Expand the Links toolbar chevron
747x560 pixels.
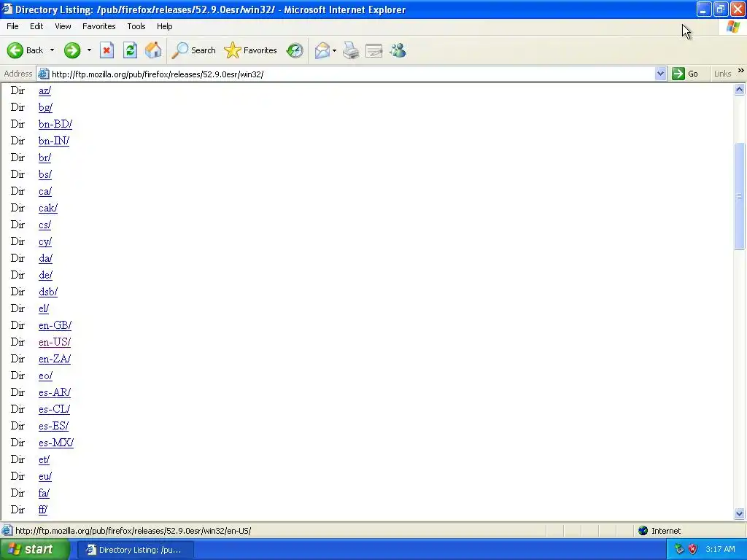(x=741, y=71)
